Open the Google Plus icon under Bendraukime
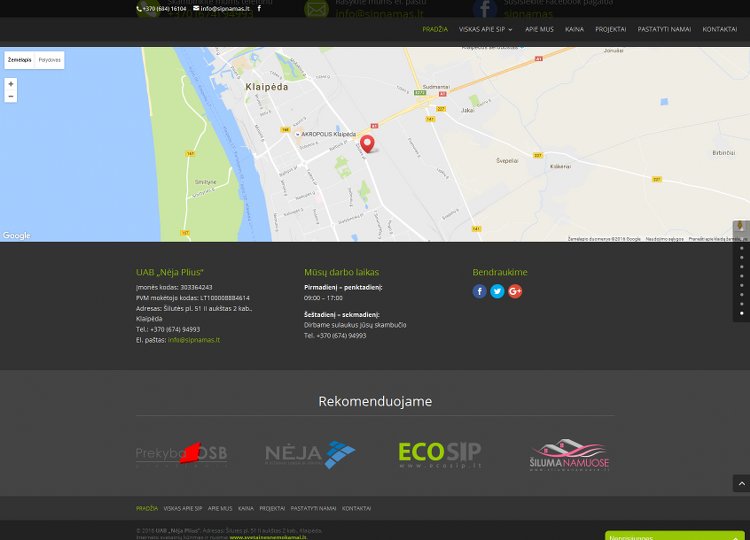Screen dimensions: 750x540 tap(515, 291)
